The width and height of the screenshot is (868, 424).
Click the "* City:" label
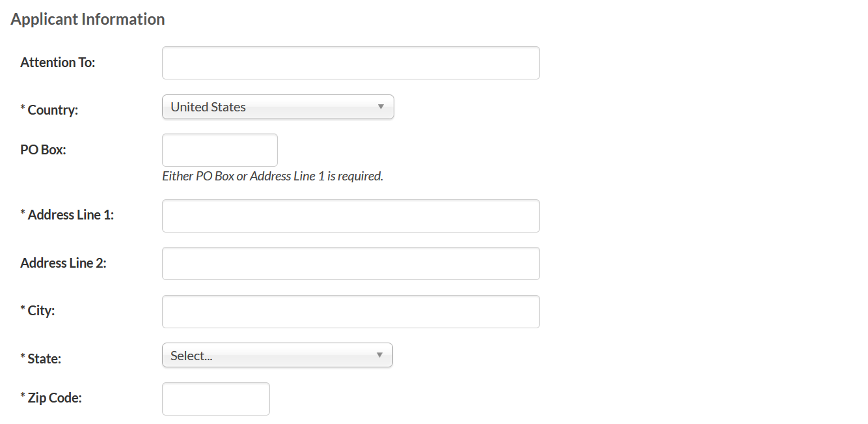(38, 311)
